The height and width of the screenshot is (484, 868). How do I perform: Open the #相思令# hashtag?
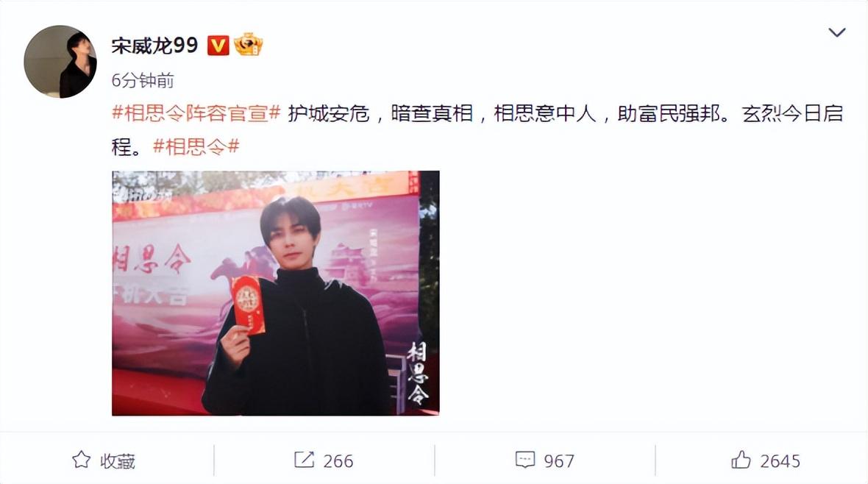(x=196, y=147)
